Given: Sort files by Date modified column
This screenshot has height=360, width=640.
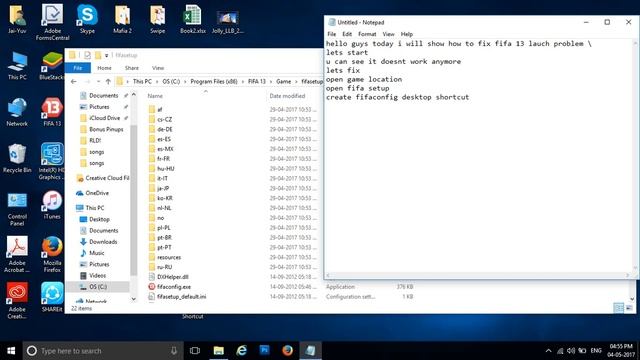Looking at the screenshot, I should tap(287, 96).
